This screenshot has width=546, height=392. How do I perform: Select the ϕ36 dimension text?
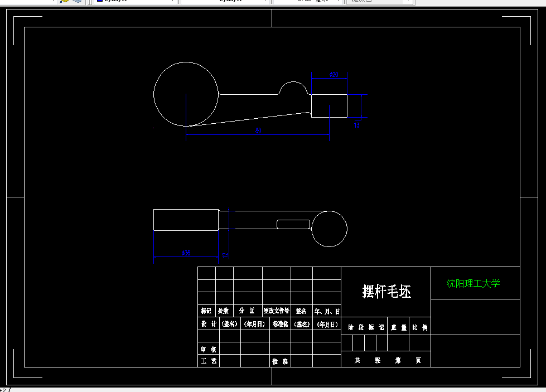coord(186,253)
